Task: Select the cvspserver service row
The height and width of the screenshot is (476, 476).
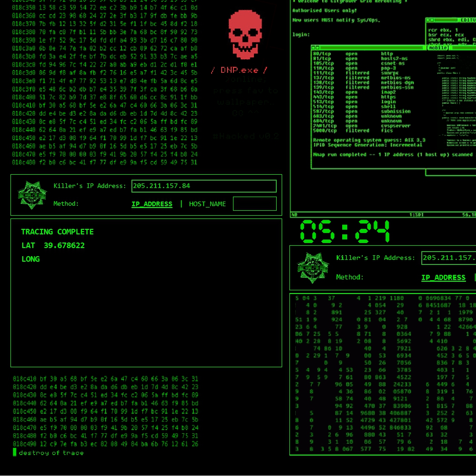Action: (x=362, y=126)
